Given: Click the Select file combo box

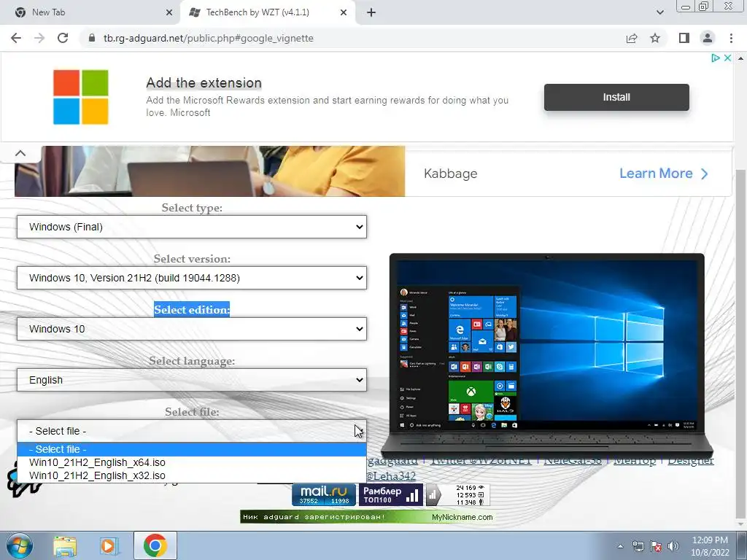Looking at the screenshot, I should [192, 430].
